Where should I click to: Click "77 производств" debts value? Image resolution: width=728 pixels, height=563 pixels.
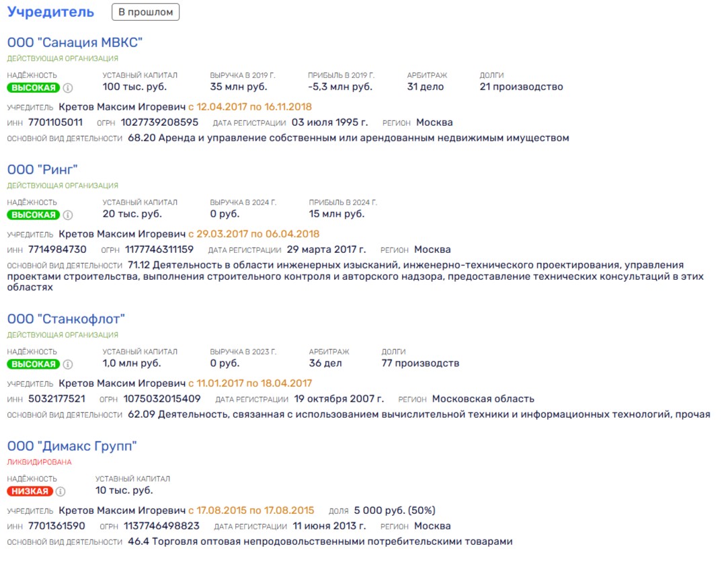click(x=420, y=363)
